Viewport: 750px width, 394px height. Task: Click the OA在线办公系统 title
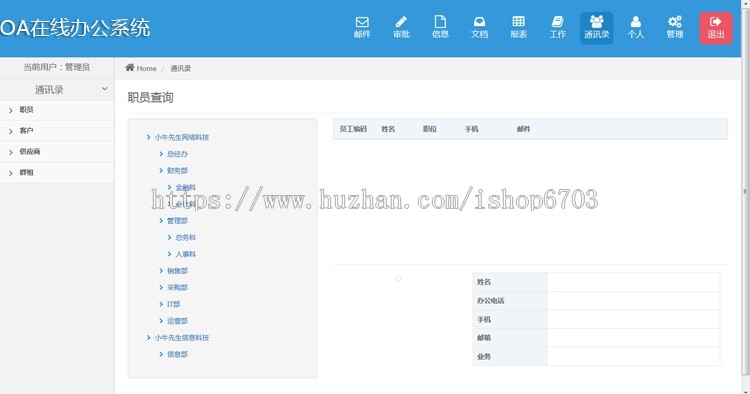(x=75, y=28)
